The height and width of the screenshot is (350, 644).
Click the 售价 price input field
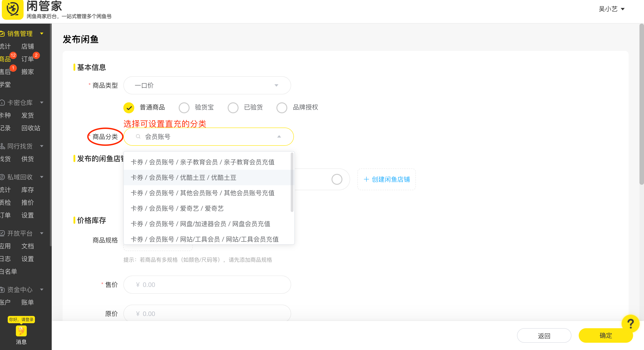click(207, 285)
